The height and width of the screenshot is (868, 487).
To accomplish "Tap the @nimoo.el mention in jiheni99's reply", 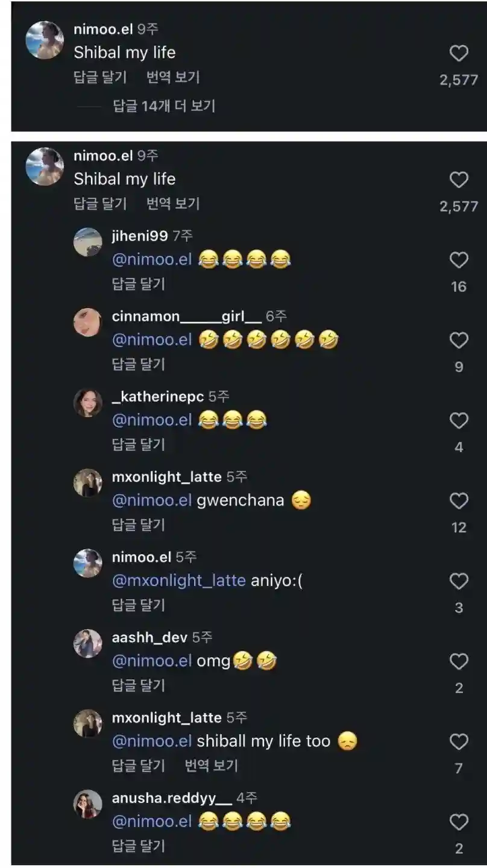I will click(x=152, y=260).
